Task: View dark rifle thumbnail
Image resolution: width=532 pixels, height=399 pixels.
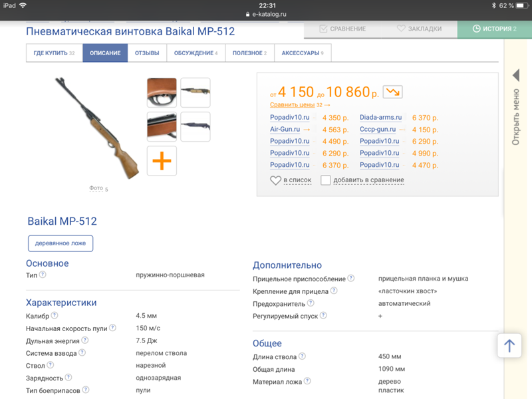Action: point(196,126)
